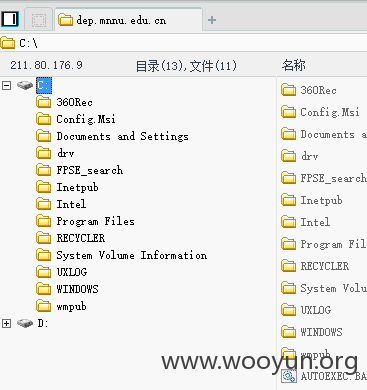Click System Volume folder icon in list
The image size is (367, 390).
[288, 288]
